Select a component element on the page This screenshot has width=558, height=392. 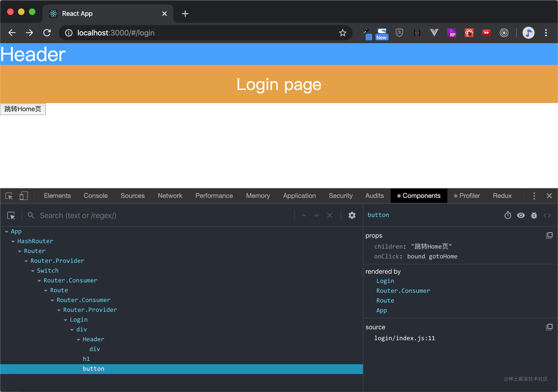[11, 216]
